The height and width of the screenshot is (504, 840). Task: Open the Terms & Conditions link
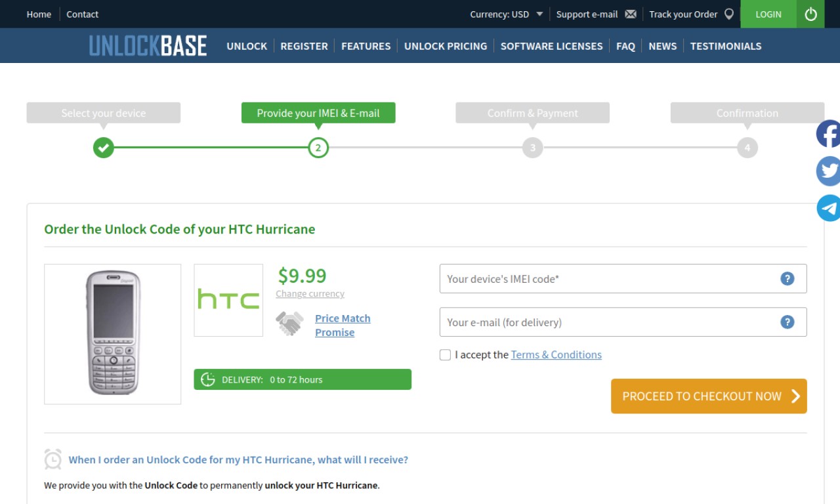tap(556, 354)
